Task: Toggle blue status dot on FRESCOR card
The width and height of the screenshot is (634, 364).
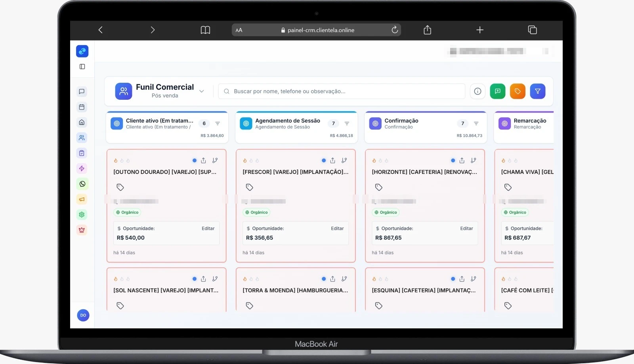Action: pos(323,160)
